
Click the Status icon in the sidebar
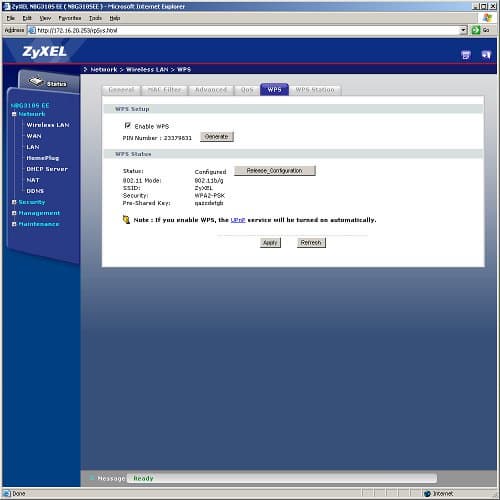(36, 81)
